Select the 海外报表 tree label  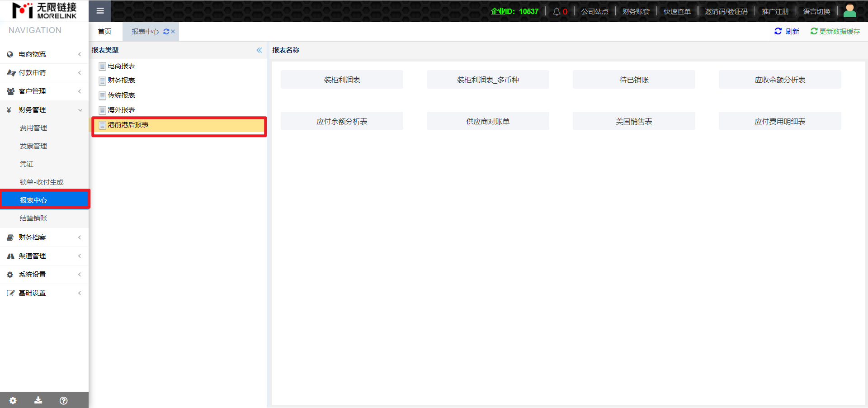[x=121, y=110]
